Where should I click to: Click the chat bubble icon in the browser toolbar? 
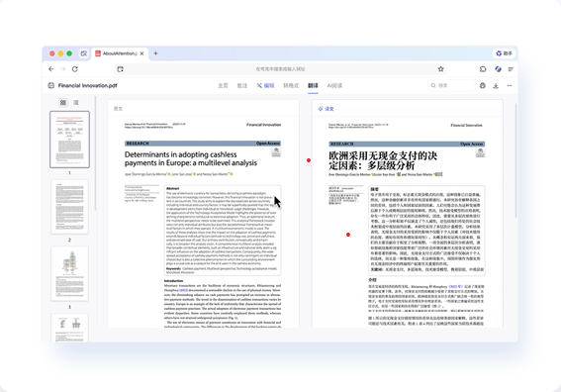point(483,69)
